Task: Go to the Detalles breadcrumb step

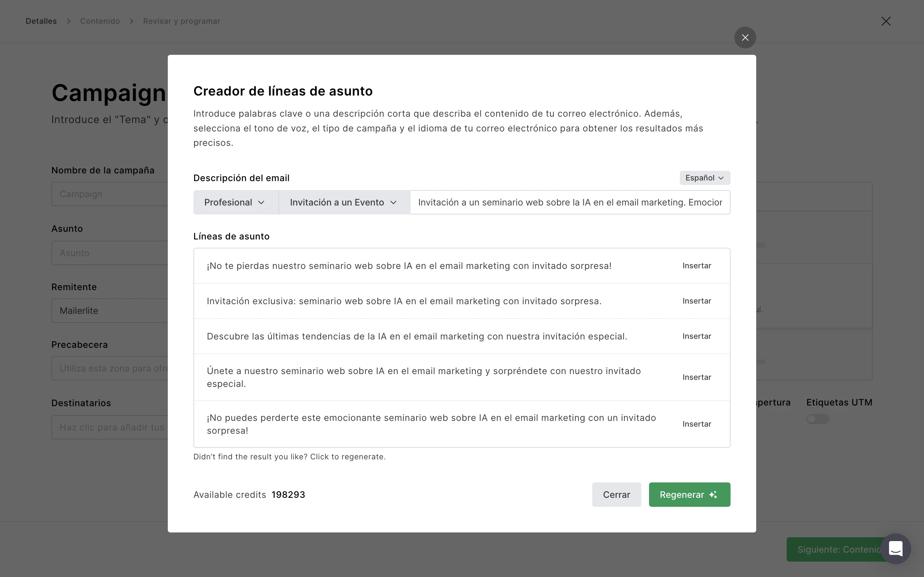Action: pos(41,21)
